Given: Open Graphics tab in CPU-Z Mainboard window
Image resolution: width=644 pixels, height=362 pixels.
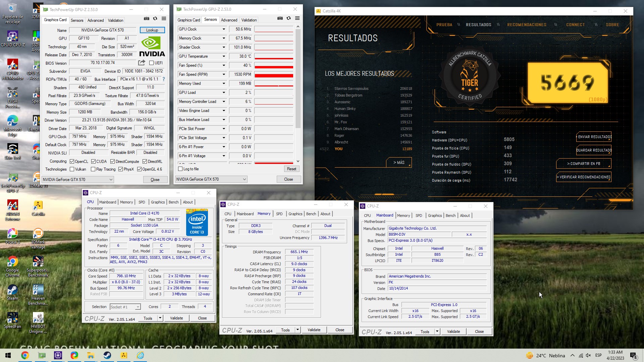Looking at the screenshot, I should click(435, 216).
